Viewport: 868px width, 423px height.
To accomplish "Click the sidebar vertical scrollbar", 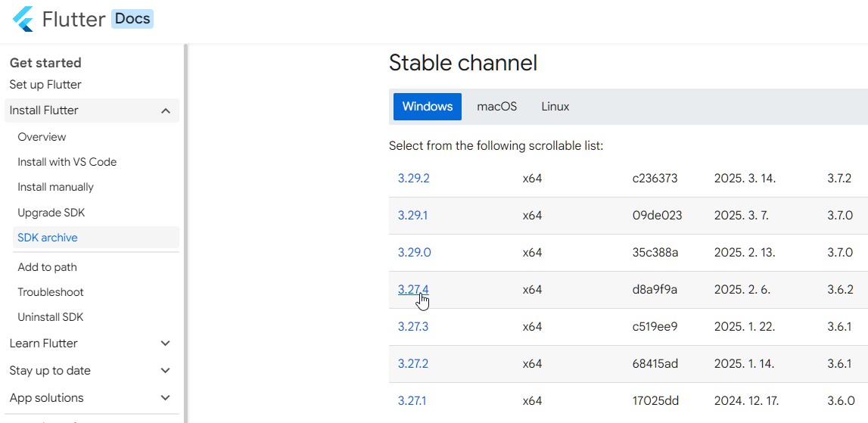I will coord(186,232).
